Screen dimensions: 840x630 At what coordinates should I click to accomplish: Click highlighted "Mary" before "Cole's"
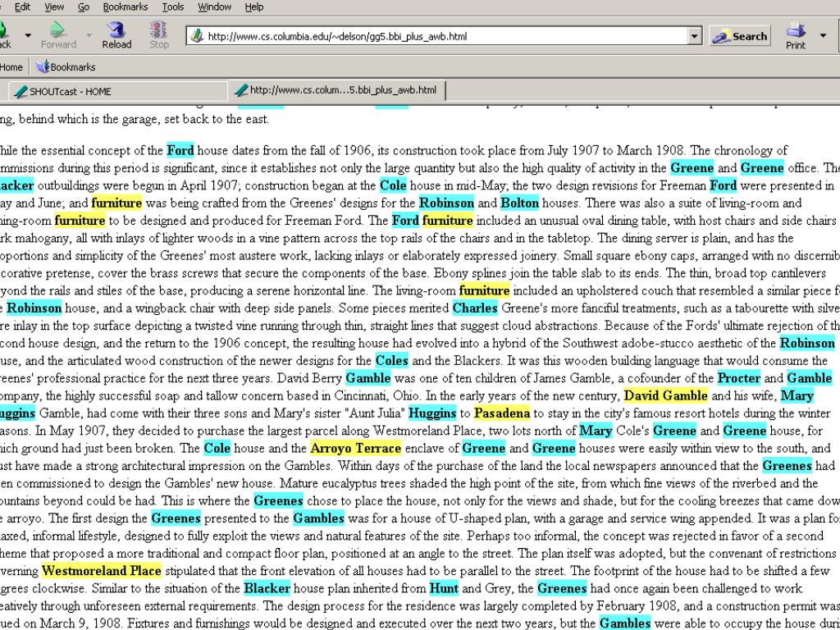(596, 431)
